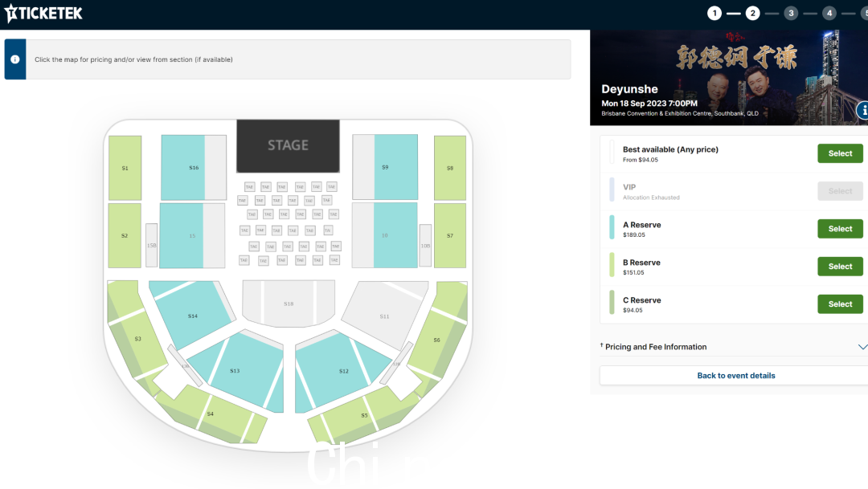Select B Reserve tickets at $151.05
Image resolution: width=868 pixels, height=489 pixels.
[840, 266]
